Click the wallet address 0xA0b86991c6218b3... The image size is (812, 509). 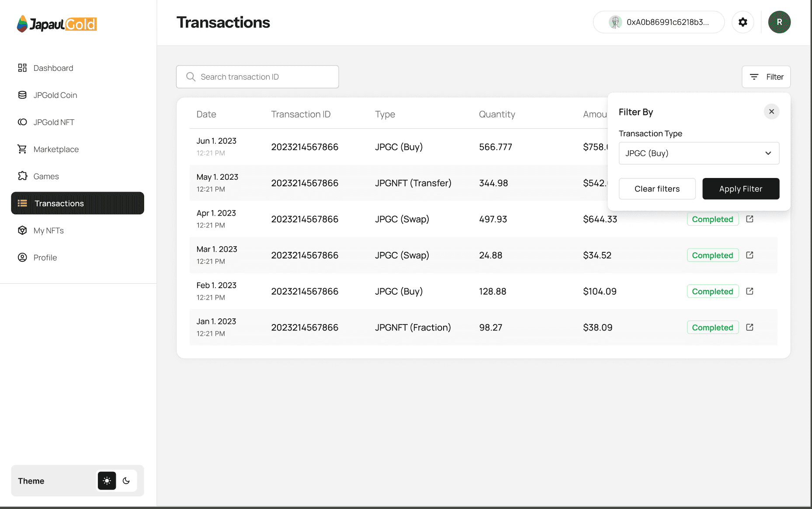click(x=668, y=22)
